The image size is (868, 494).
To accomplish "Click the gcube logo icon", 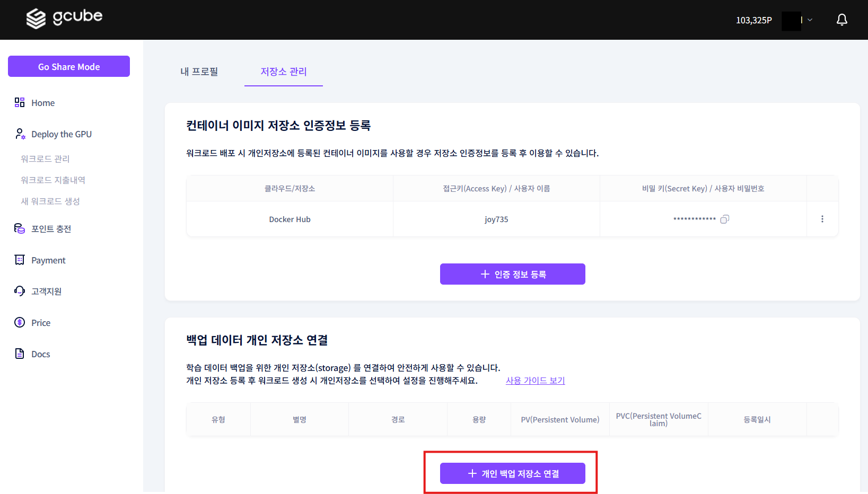I will pyautogui.click(x=35, y=18).
